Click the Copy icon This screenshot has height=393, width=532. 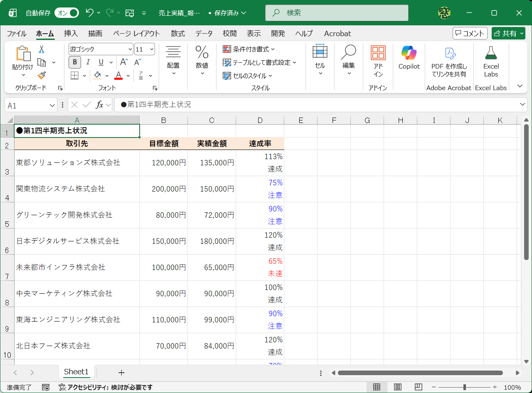(x=42, y=62)
